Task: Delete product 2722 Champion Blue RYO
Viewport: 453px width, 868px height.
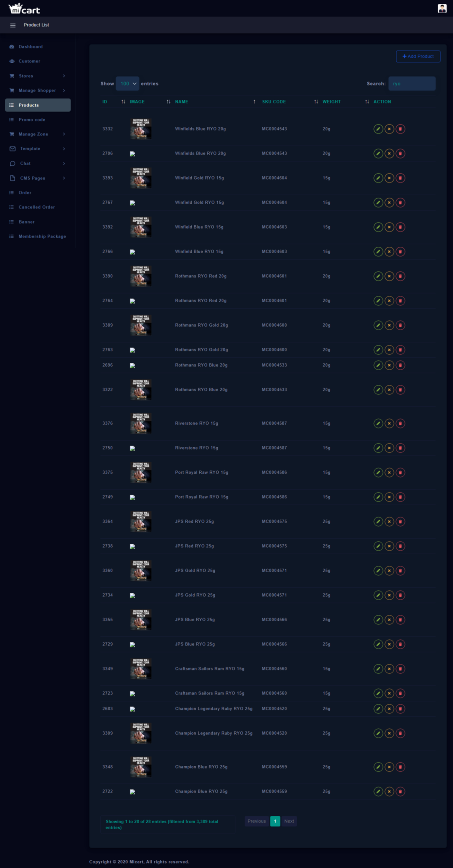Action: pyautogui.click(x=400, y=792)
